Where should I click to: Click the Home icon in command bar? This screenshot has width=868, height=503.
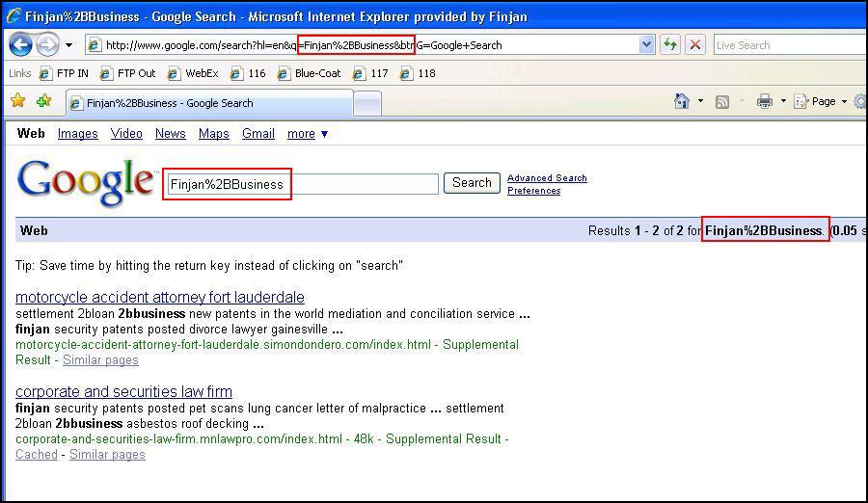click(682, 101)
